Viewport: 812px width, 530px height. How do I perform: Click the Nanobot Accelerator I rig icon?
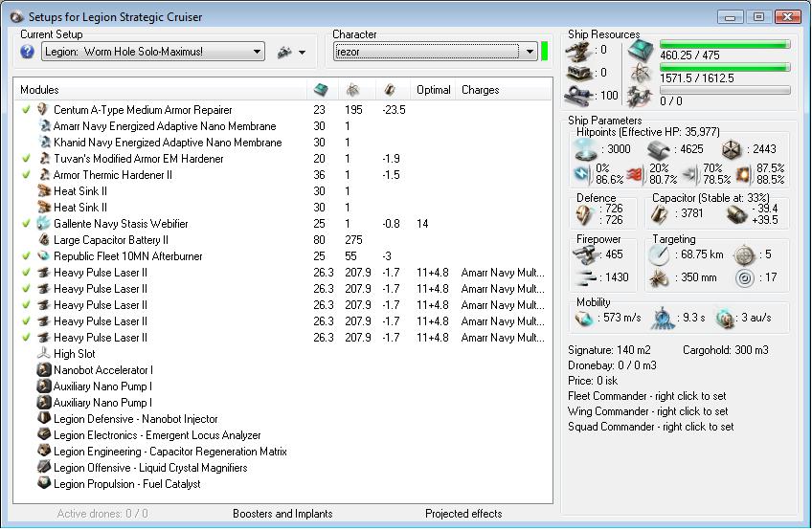(x=43, y=370)
